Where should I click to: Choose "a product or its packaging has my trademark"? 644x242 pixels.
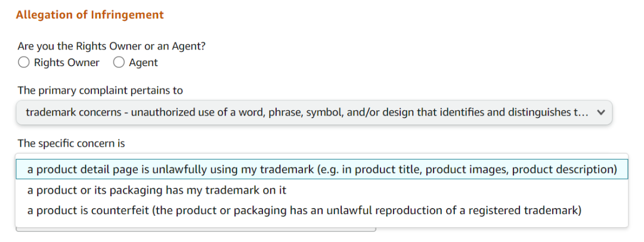coord(157,190)
